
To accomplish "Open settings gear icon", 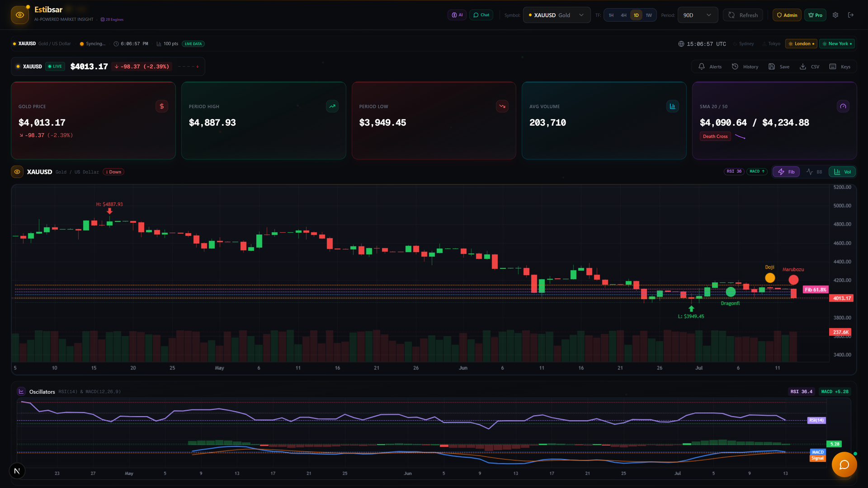I will pyautogui.click(x=835, y=15).
